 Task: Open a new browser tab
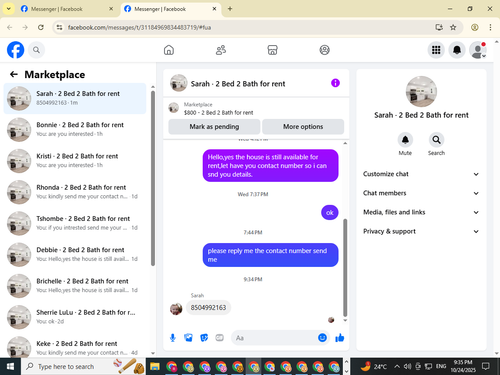coord(230,9)
